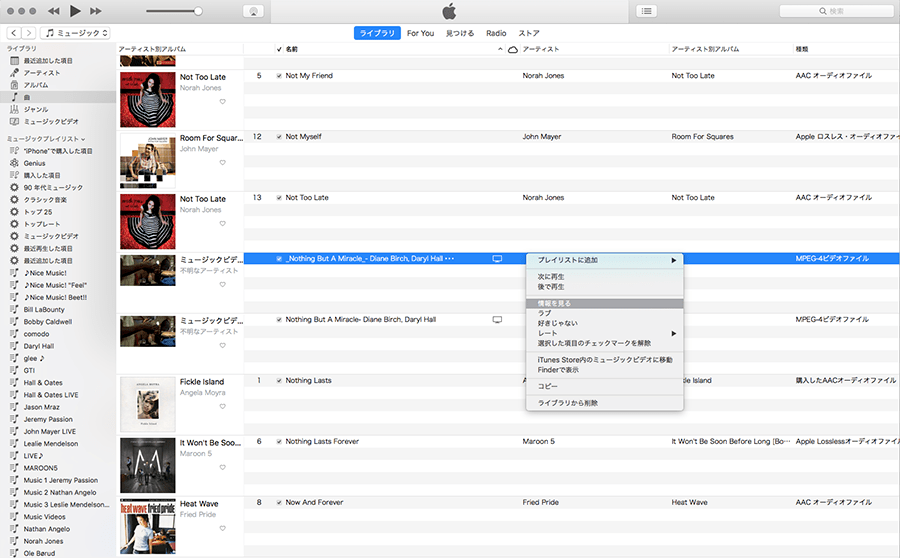This screenshot has width=900, height=558.
Task: Select the Maroon 5 artist cell
Action: [x=538, y=441]
